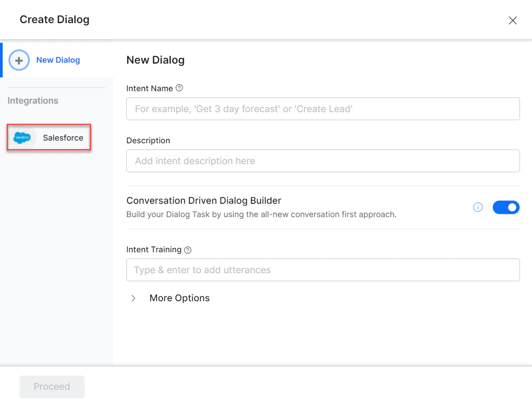This screenshot has height=404, width=532.
Task: Open the Intent Training help tooltip icon
Action: tap(187, 250)
